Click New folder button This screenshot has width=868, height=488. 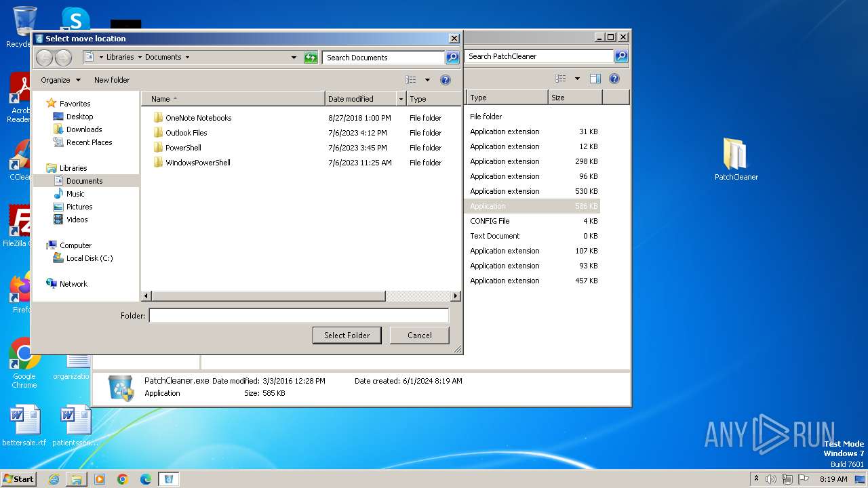point(112,80)
